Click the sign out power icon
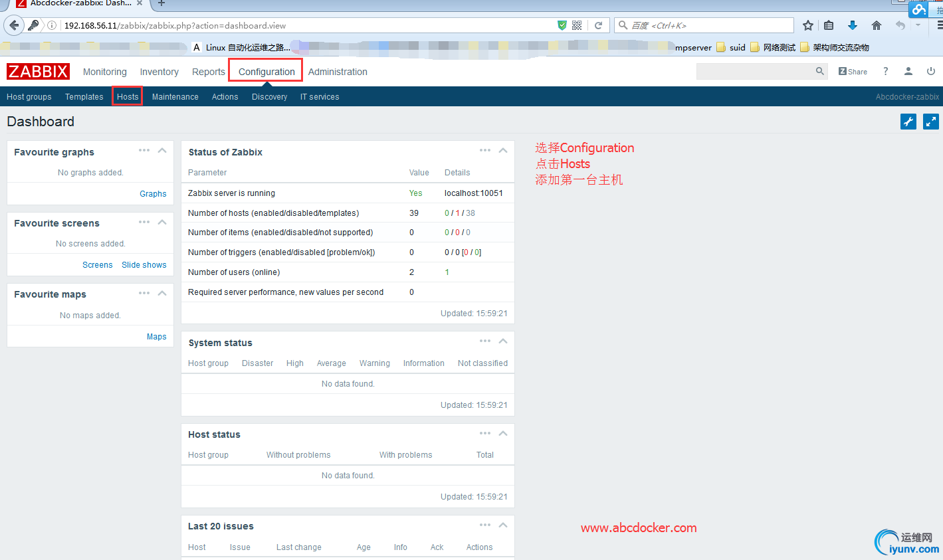943x560 pixels. click(931, 71)
